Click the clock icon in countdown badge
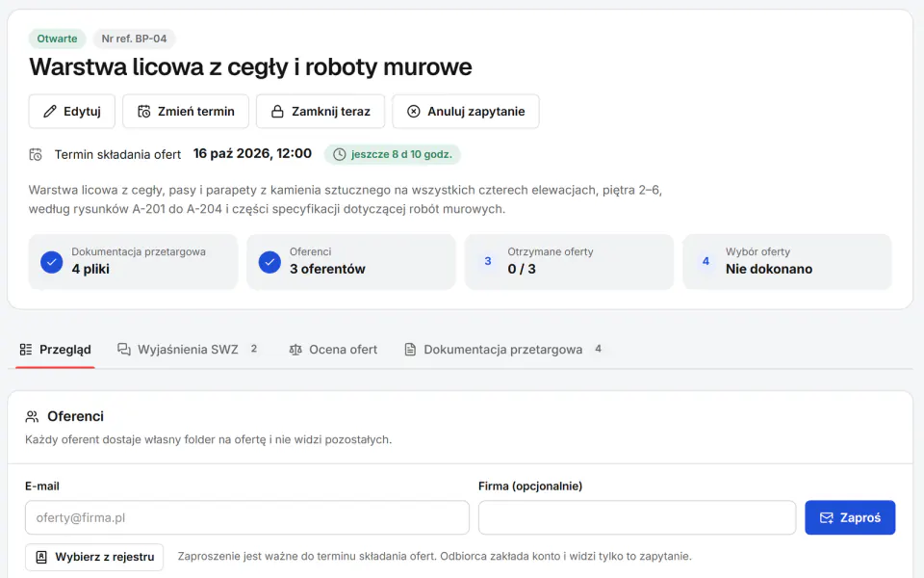The height and width of the screenshot is (578, 924). [x=340, y=154]
